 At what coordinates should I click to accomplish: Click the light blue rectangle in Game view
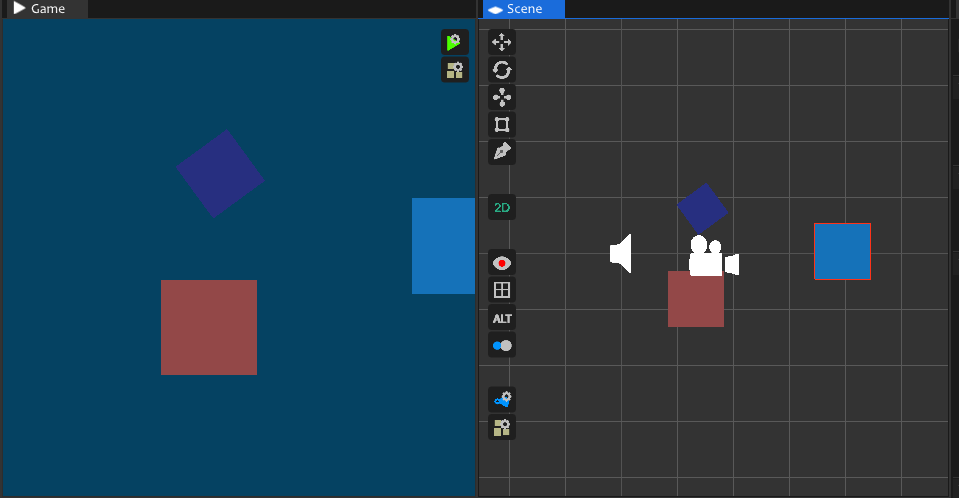(x=443, y=246)
